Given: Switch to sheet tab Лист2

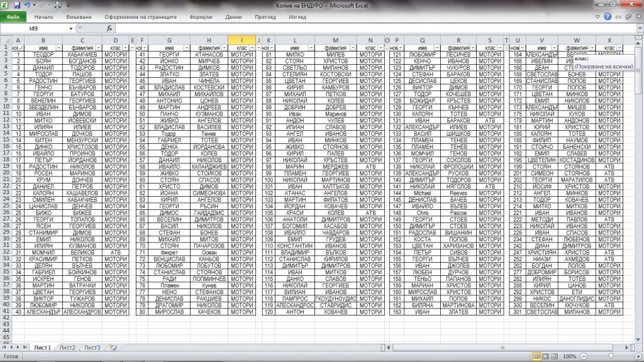Looking at the screenshot, I should point(67,347).
